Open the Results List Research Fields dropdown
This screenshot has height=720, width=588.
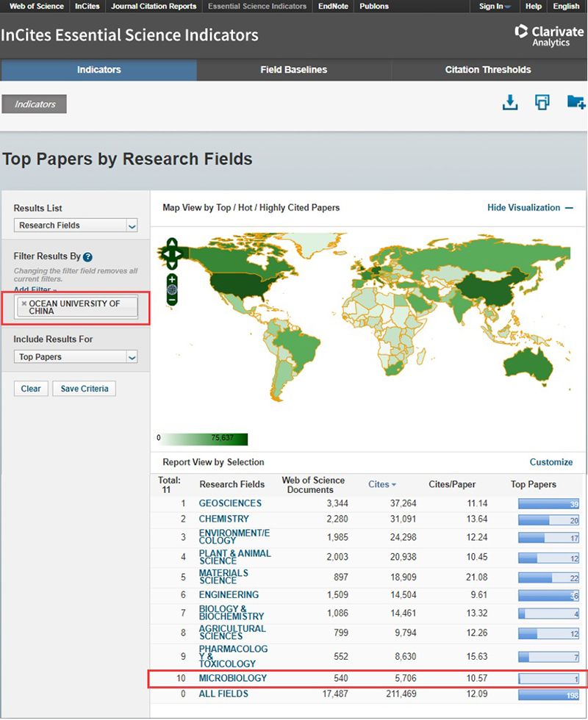(x=76, y=226)
